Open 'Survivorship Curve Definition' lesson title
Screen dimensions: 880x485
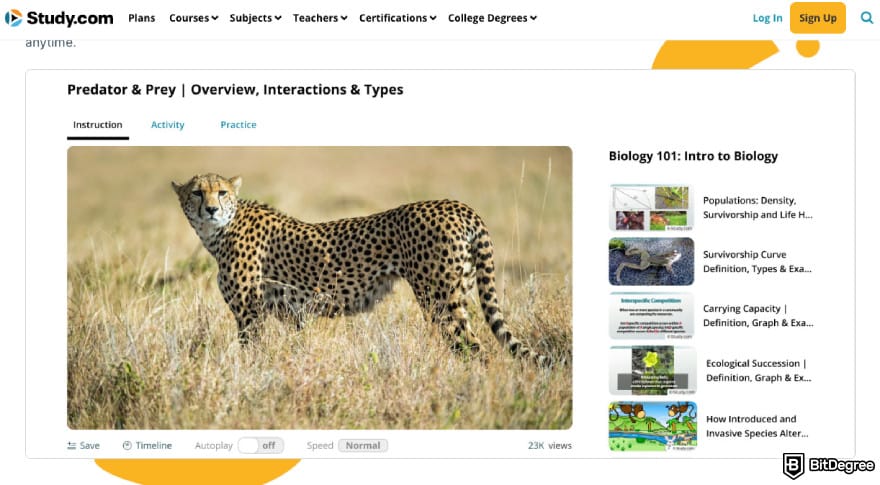[757, 262]
